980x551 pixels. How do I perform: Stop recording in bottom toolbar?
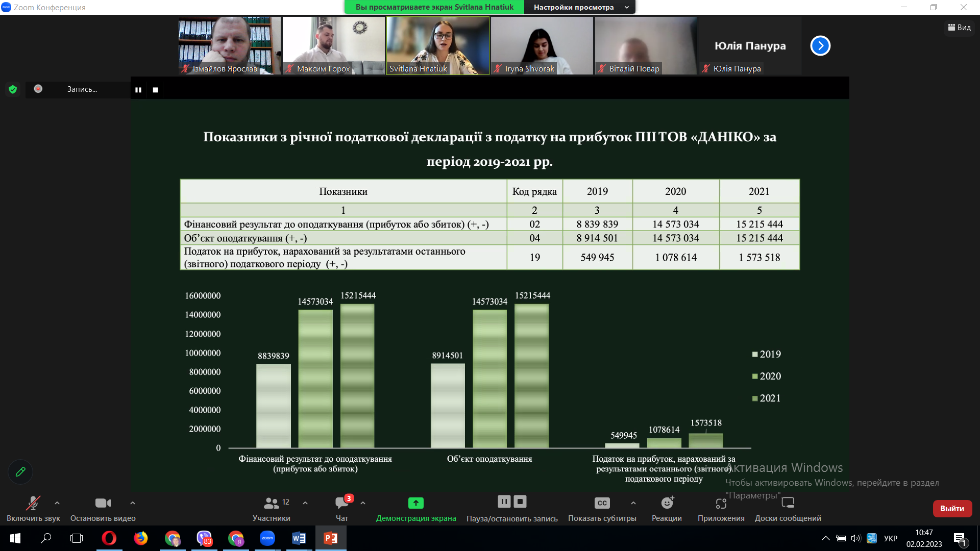520,502
